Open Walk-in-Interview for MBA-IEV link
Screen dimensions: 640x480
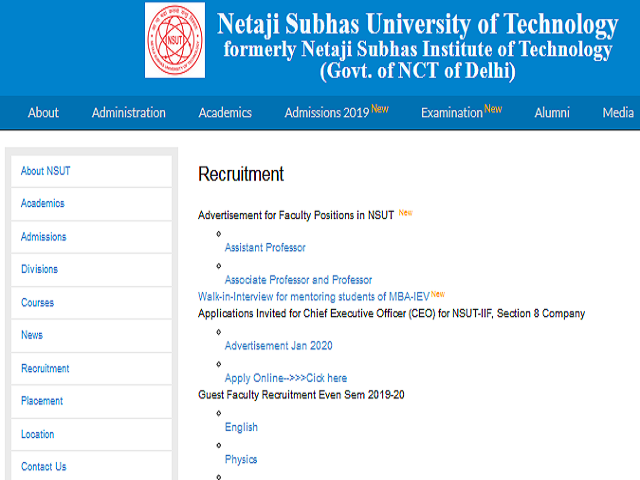pyautogui.click(x=313, y=297)
